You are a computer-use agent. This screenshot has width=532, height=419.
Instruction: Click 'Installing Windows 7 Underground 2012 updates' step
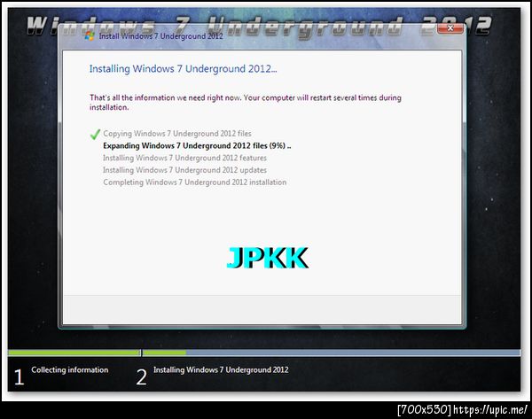point(184,170)
